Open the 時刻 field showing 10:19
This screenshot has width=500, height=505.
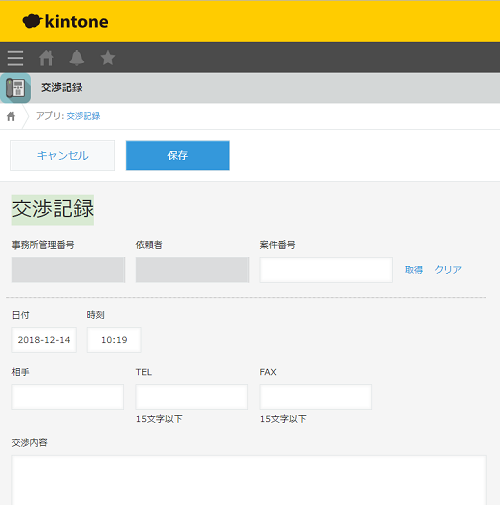(x=114, y=340)
